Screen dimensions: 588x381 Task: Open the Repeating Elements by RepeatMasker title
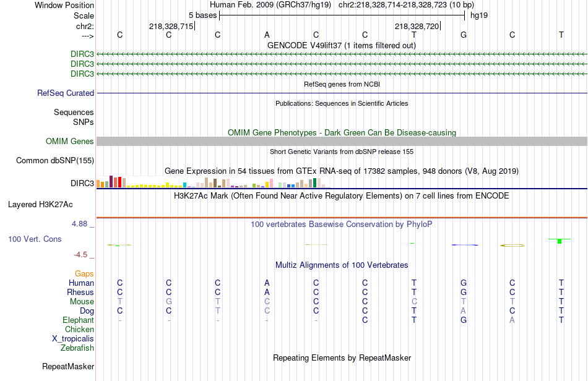342,358
